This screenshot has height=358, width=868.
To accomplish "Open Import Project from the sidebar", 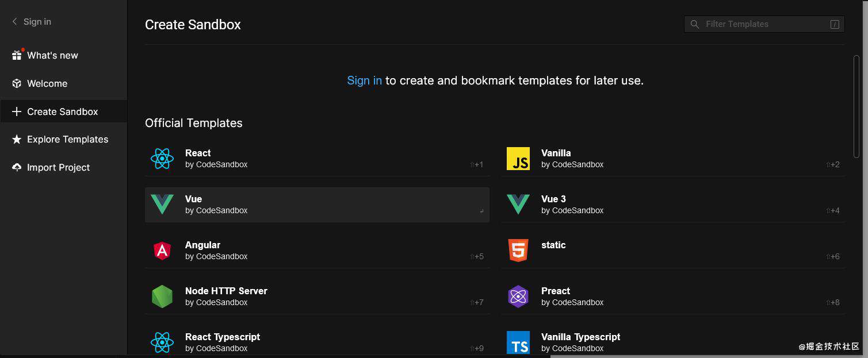I will (63, 167).
